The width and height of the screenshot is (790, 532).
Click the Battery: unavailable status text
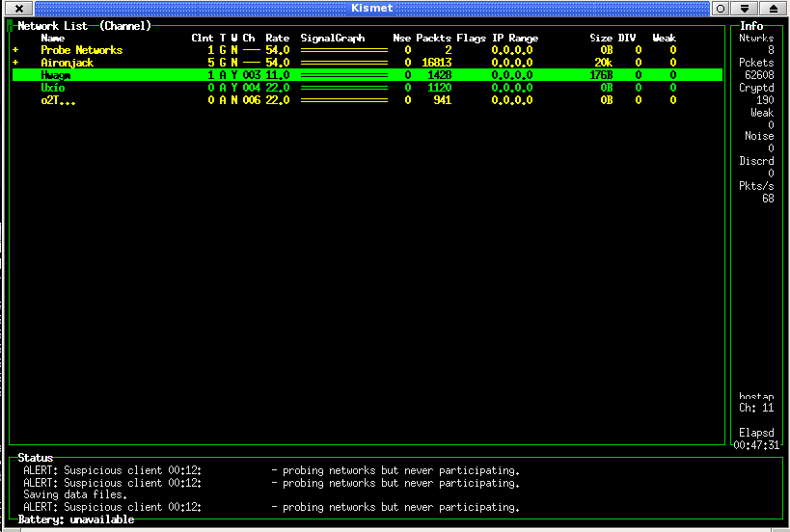pos(76,520)
